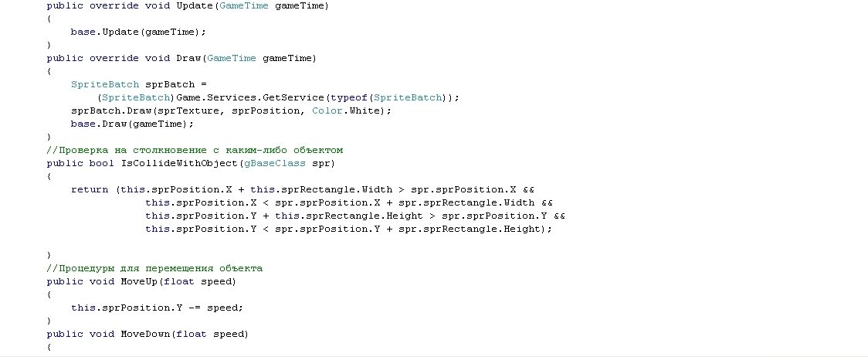Screen dimensions: 868x357
Task: Click this.sprRectangle.Height in the condition
Action: [x=349, y=216]
